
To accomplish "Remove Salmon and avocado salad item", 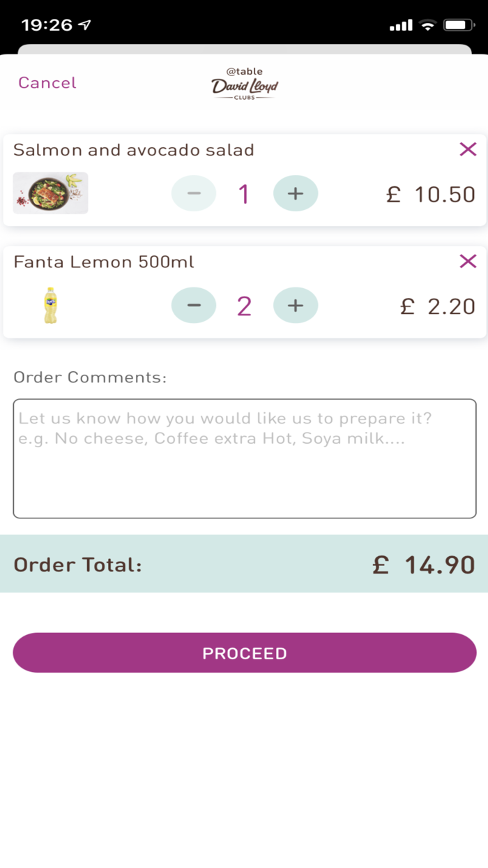I will click(x=468, y=149).
